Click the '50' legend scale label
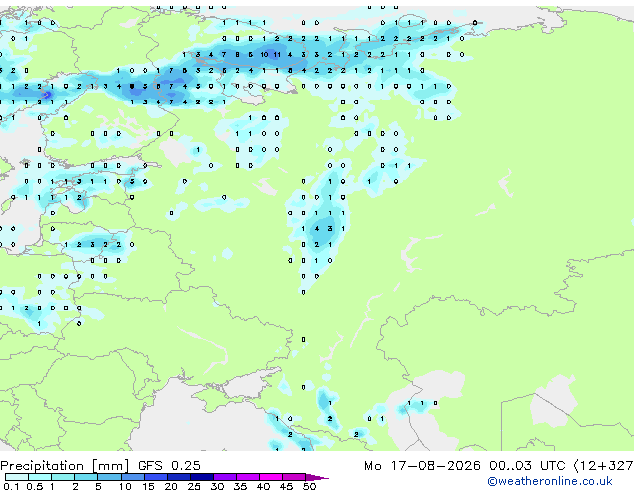This screenshot has height=490, width=634. [309, 486]
